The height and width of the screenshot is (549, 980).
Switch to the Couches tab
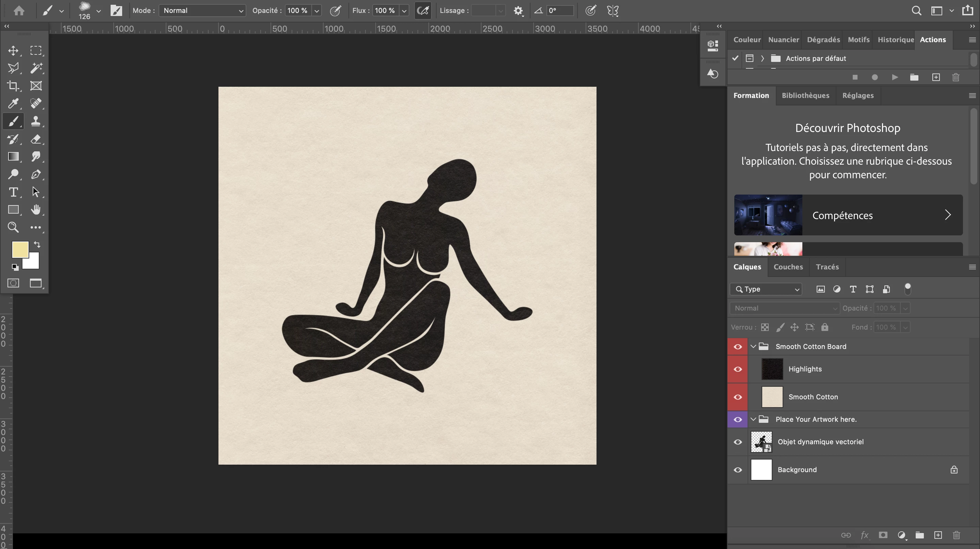pyautogui.click(x=788, y=267)
